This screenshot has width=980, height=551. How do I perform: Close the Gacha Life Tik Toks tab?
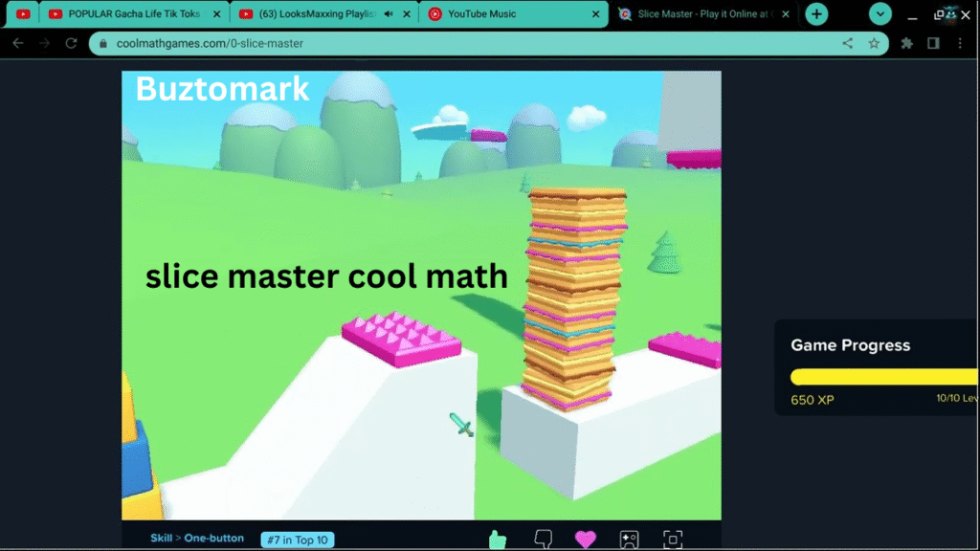click(x=217, y=13)
